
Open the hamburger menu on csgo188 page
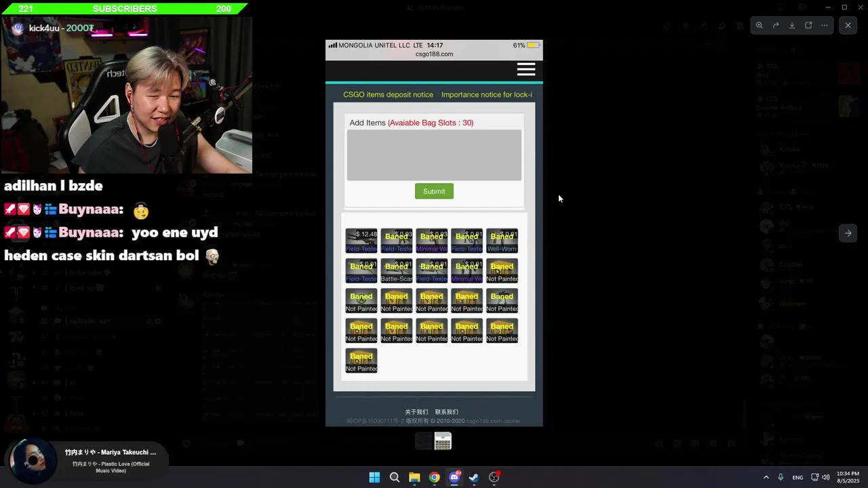pyautogui.click(x=526, y=69)
